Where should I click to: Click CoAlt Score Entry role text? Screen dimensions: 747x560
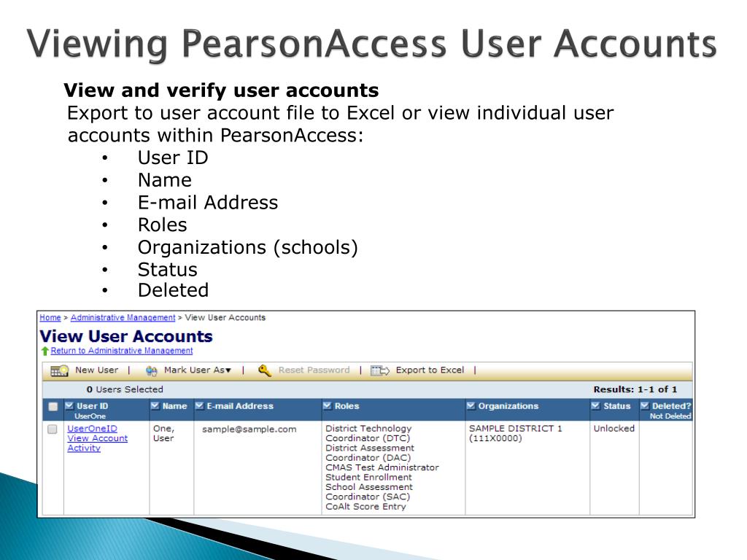366,507
